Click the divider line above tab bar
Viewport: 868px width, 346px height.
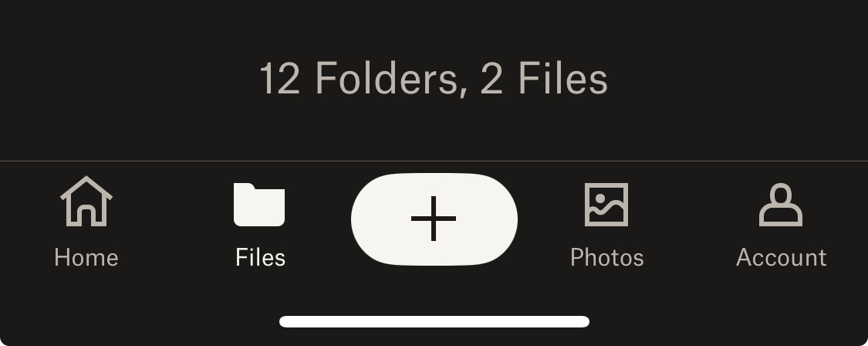point(434,161)
